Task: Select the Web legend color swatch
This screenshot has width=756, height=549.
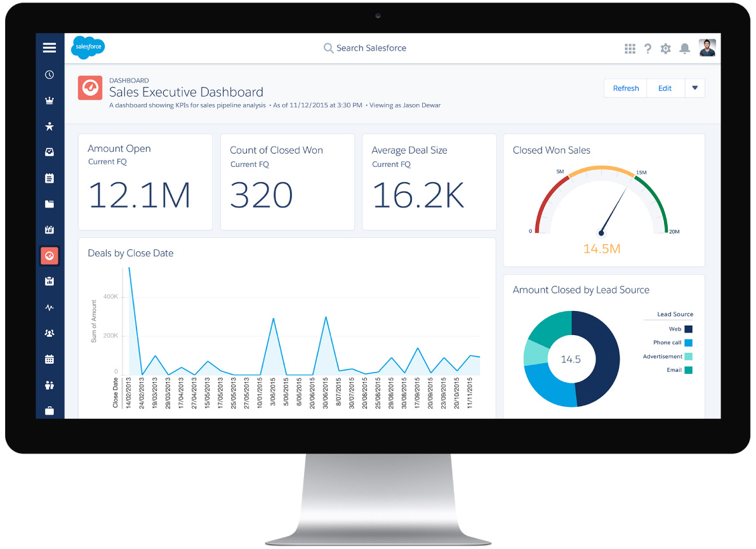Action: point(689,329)
